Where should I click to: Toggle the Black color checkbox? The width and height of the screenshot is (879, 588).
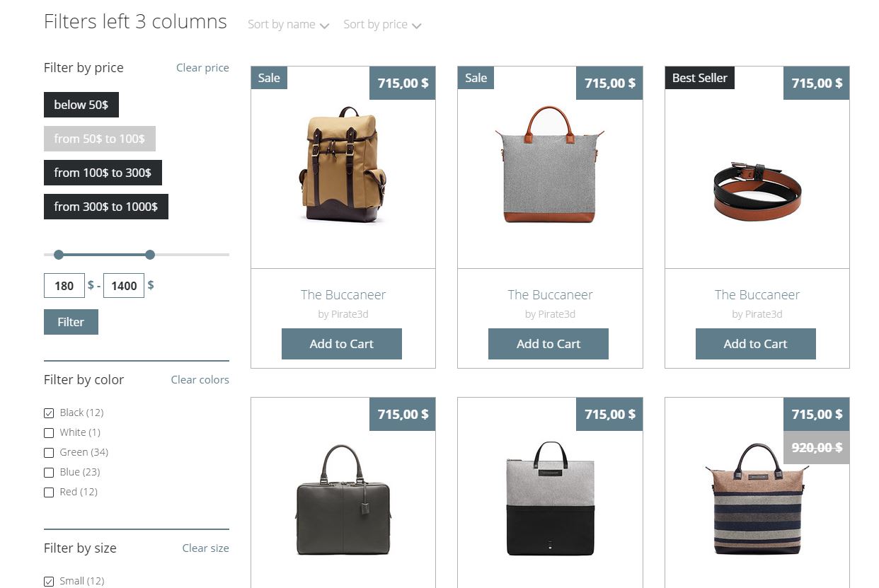tap(49, 413)
